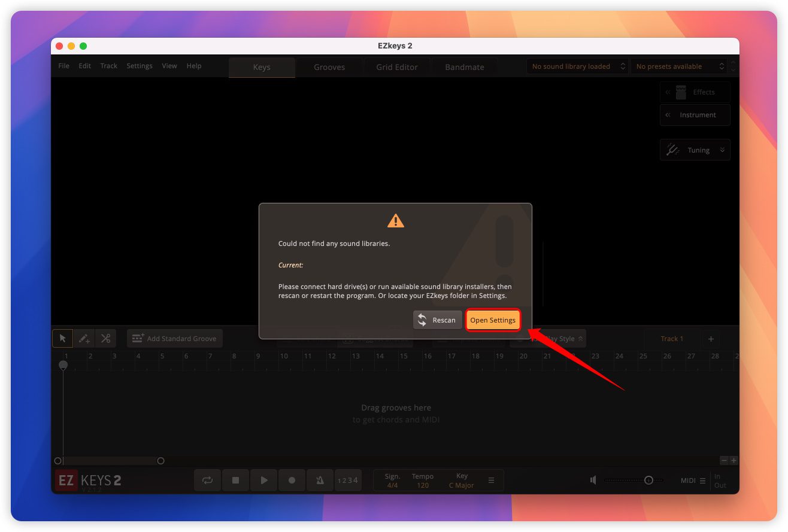The width and height of the screenshot is (788, 532).
Task: Click the Open Settings button
Action: pyautogui.click(x=493, y=320)
